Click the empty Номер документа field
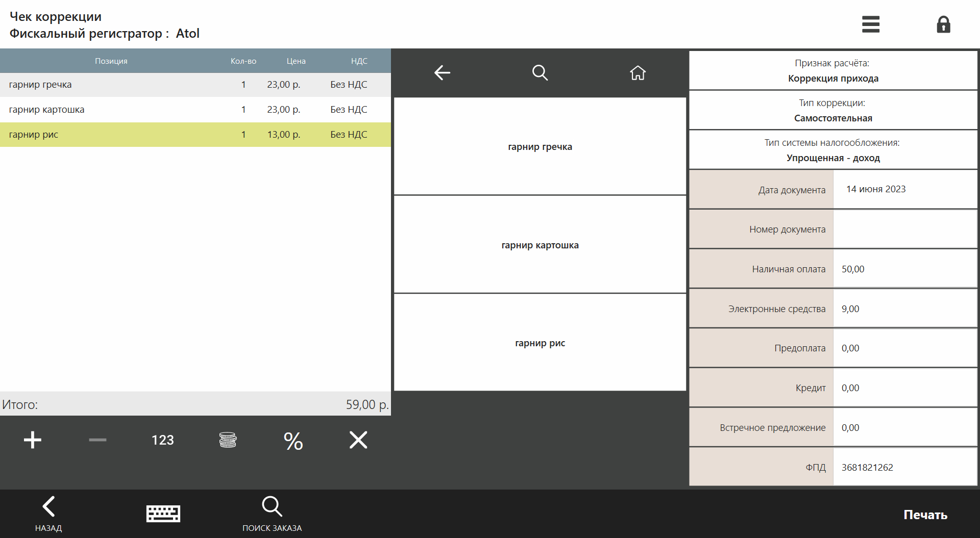 [x=905, y=229]
